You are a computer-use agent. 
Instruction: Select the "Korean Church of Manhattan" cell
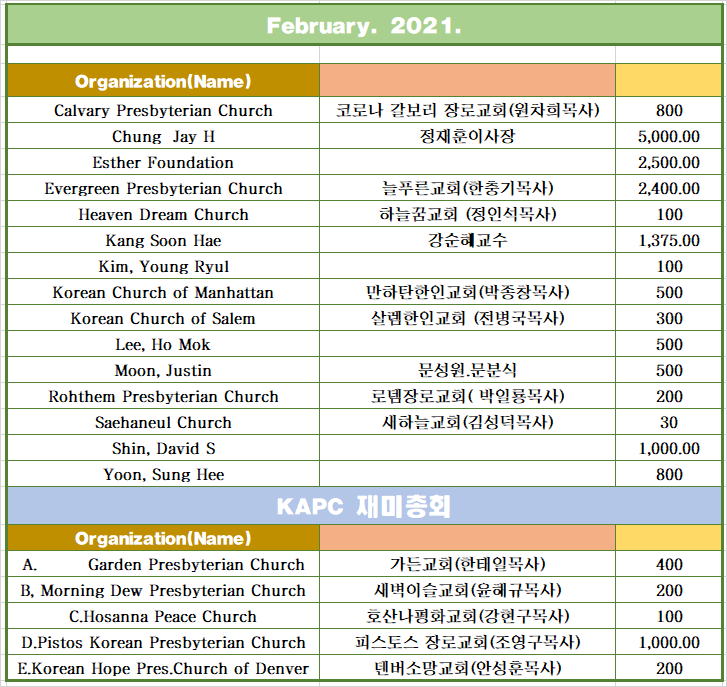(163, 292)
